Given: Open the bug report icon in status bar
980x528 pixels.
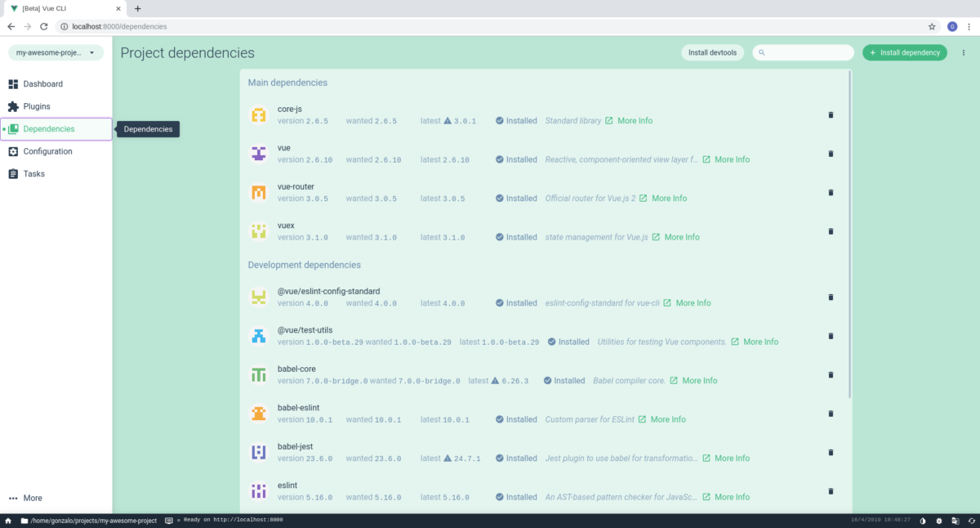Looking at the screenshot, I should pyautogui.click(x=938, y=520).
